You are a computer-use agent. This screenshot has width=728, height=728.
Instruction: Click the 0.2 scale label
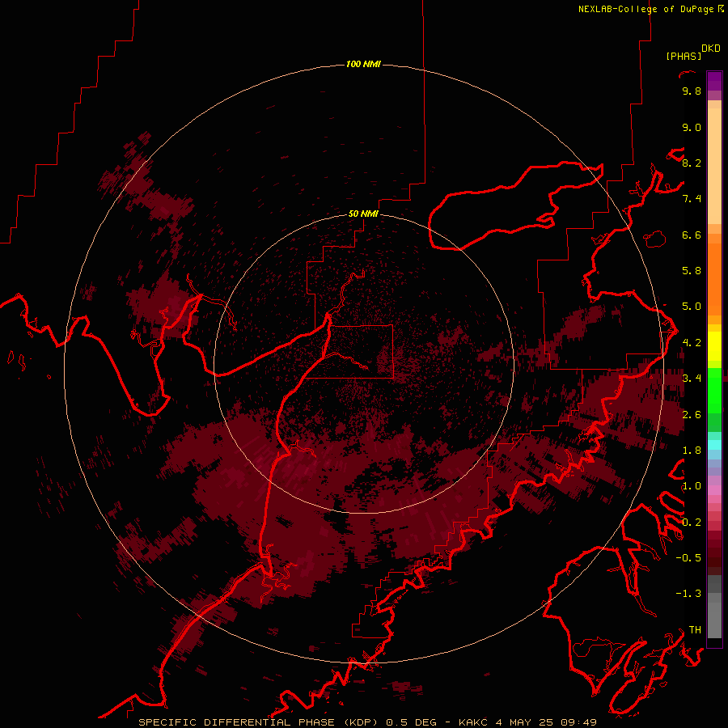[692, 522]
